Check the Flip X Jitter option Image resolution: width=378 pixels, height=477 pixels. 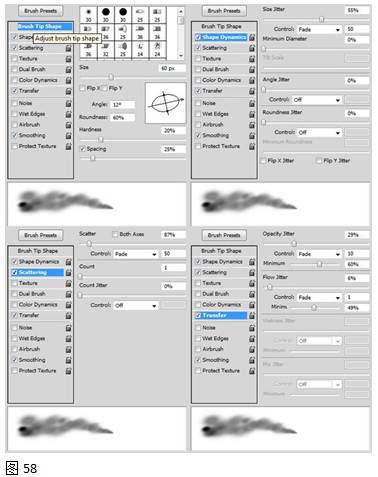263,161
